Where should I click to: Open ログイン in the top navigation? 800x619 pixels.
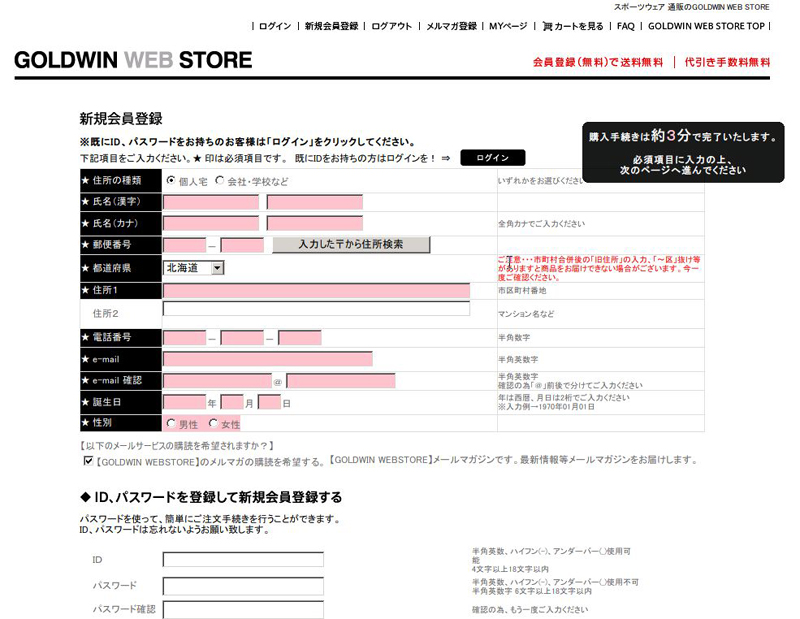(x=275, y=26)
